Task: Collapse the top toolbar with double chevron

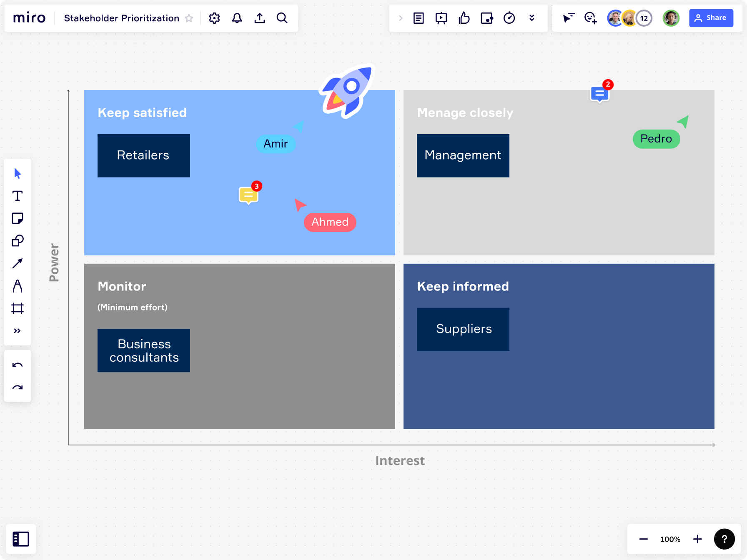Action: pyautogui.click(x=532, y=18)
